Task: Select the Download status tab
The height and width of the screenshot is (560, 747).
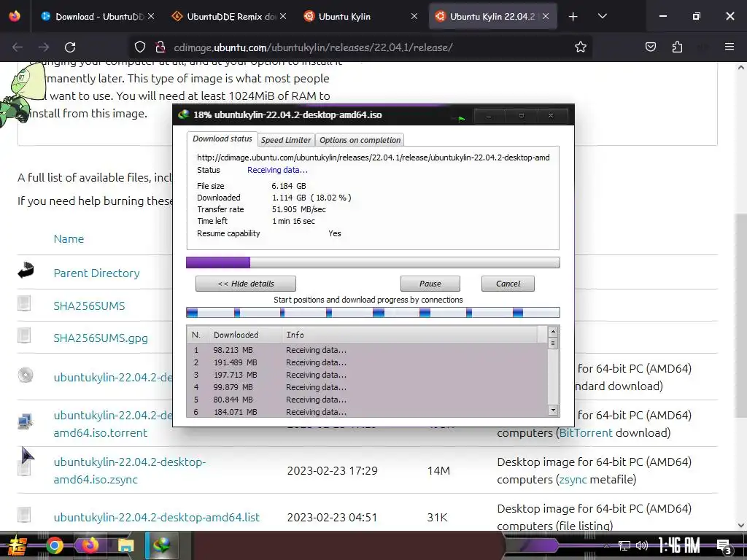Action: click(222, 139)
